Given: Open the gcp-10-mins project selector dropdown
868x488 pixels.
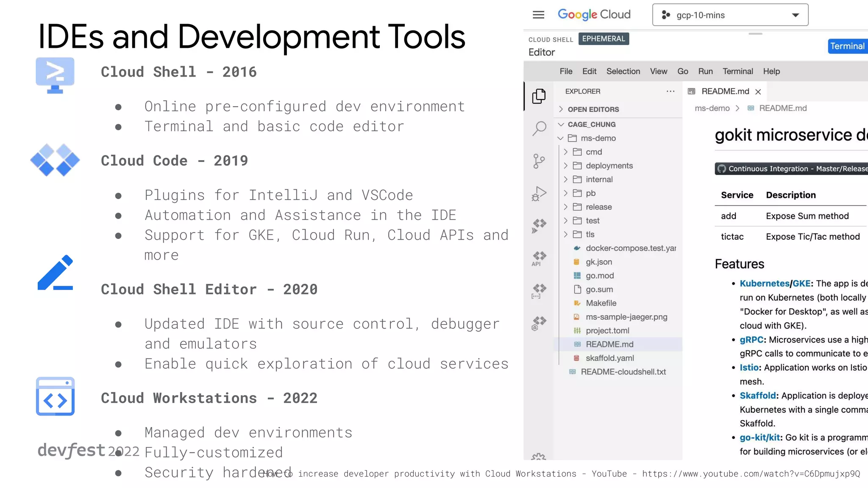Looking at the screenshot, I should pyautogui.click(x=730, y=15).
